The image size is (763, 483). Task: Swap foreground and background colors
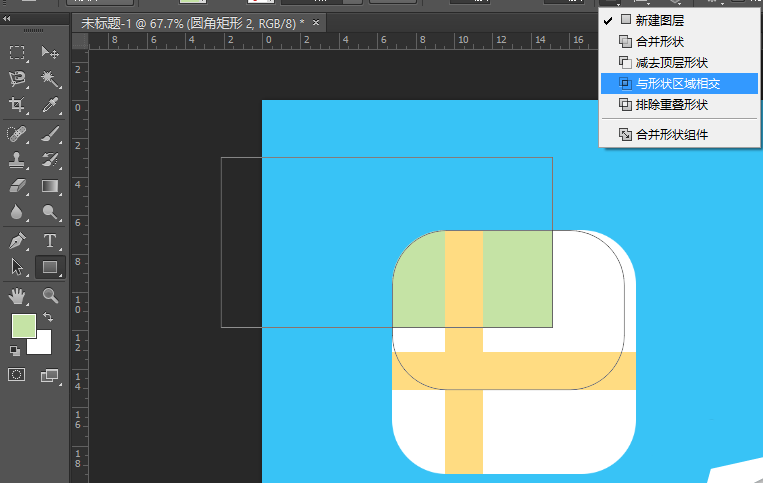pyautogui.click(x=50, y=317)
